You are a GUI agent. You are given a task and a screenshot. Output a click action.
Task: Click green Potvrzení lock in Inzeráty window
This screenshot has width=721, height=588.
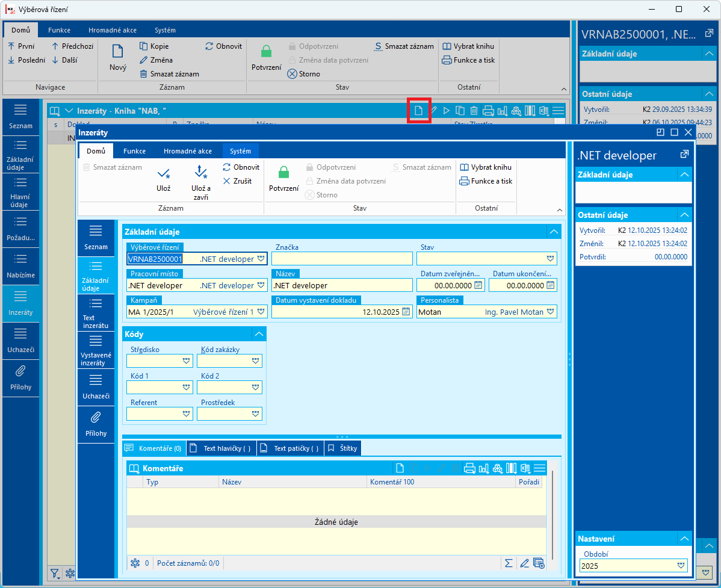click(283, 172)
